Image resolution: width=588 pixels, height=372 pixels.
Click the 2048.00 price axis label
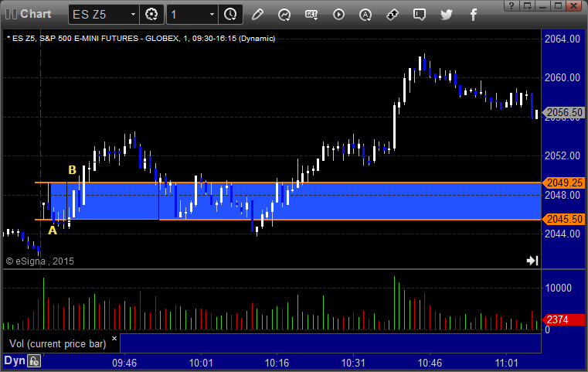[563, 195]
